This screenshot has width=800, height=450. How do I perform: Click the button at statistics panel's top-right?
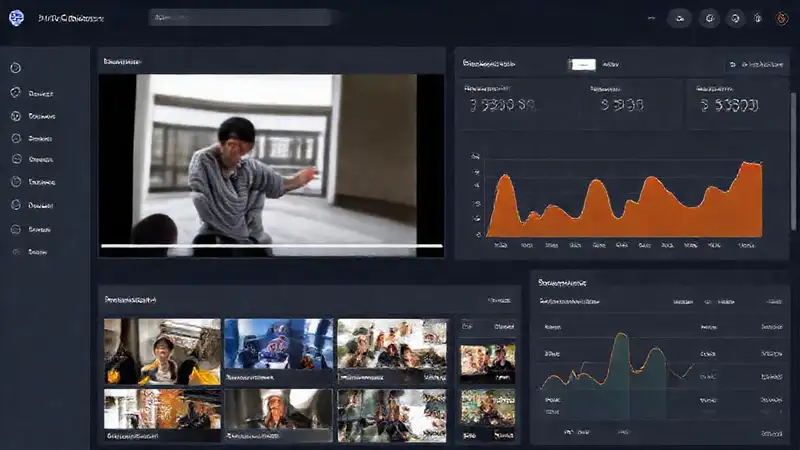(757, 64)
